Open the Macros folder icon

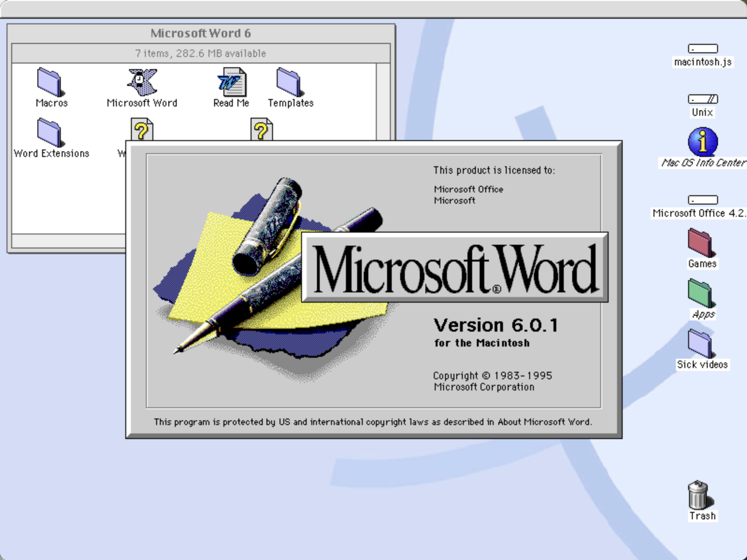50,82
